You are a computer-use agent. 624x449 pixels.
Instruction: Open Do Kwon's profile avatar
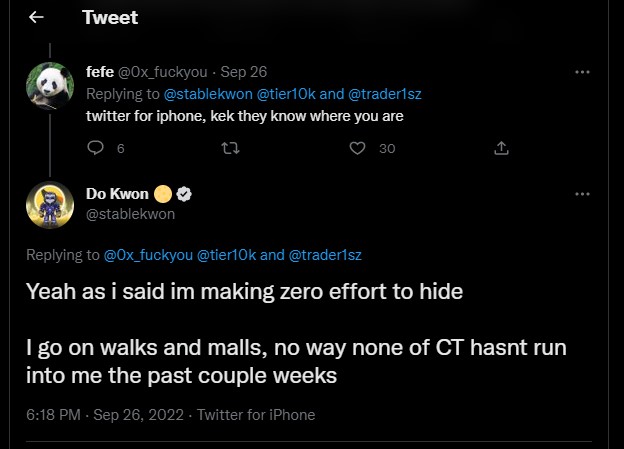tap(49, 205)
